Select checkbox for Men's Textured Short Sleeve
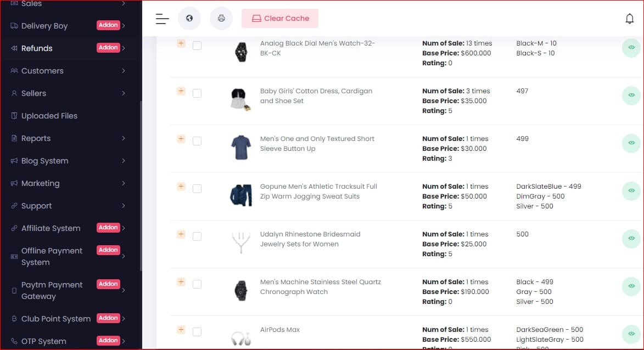The image size is (644, 350). [x=197, y=141]
